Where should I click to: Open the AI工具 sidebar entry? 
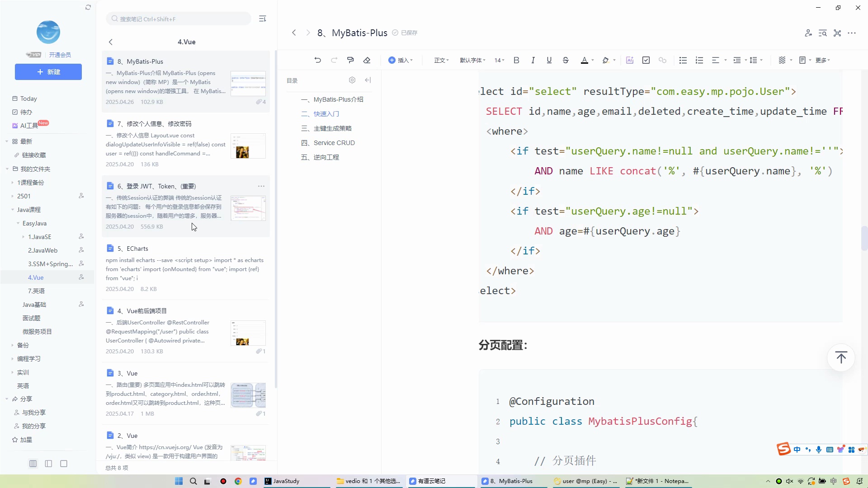pyautogui.click(x=30, y=125)
